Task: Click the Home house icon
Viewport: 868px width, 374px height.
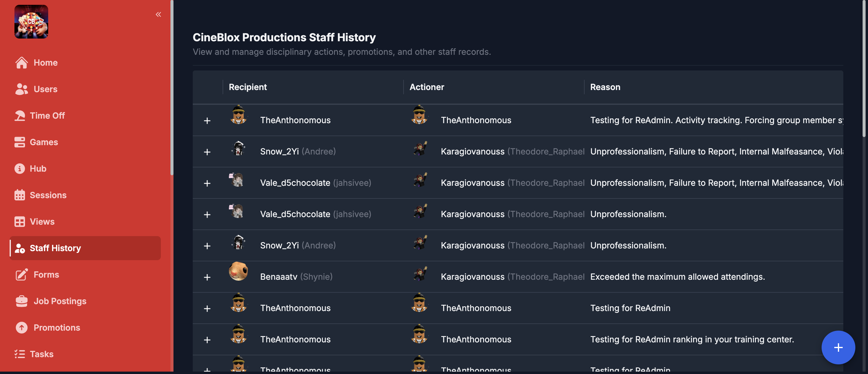Action: coord(22,62)
